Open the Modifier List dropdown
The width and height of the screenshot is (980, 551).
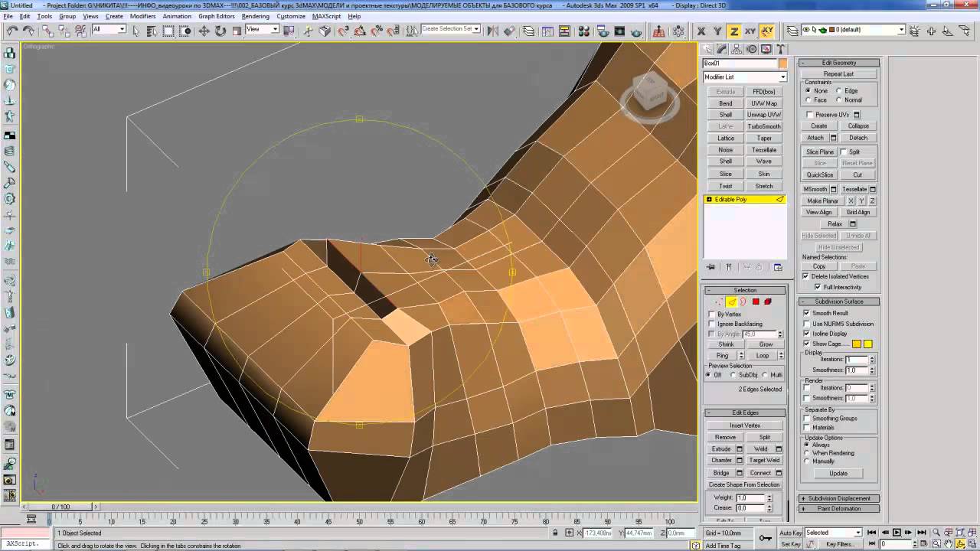pos(745,77)
